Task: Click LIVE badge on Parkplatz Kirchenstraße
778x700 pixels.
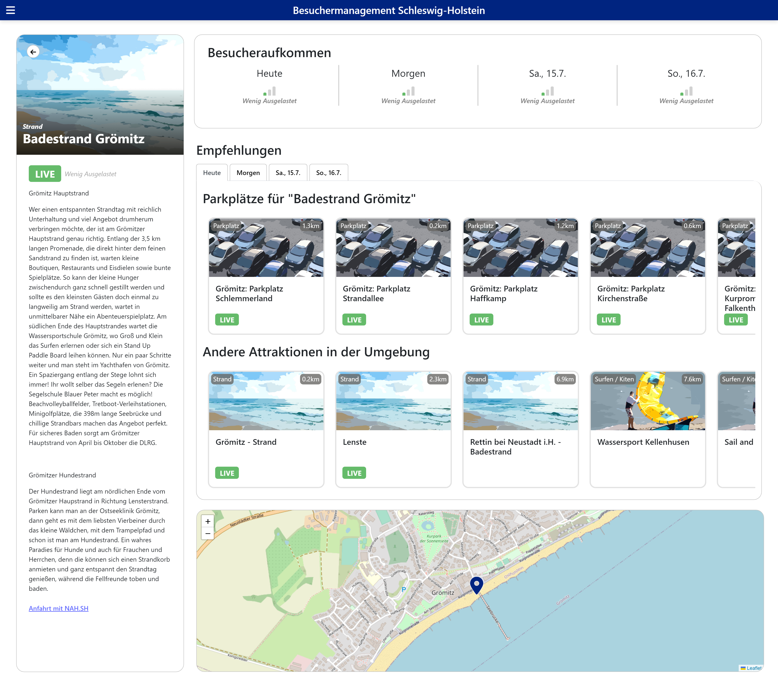Action: point(608,320)
